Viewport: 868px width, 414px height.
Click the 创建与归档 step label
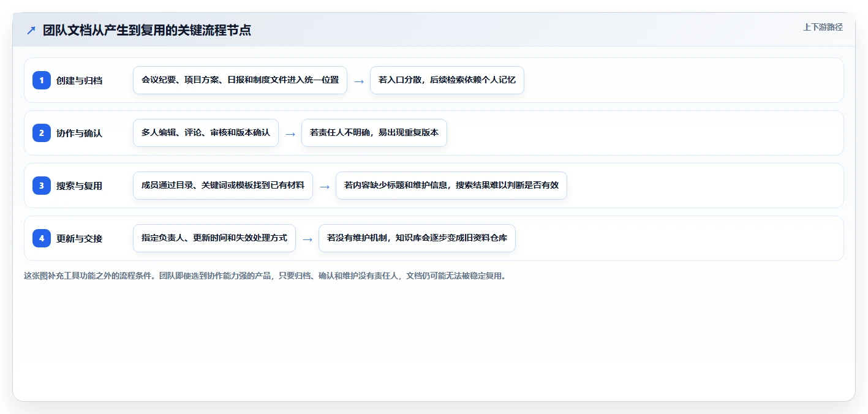pyautogui.click(x=79, y=80)
